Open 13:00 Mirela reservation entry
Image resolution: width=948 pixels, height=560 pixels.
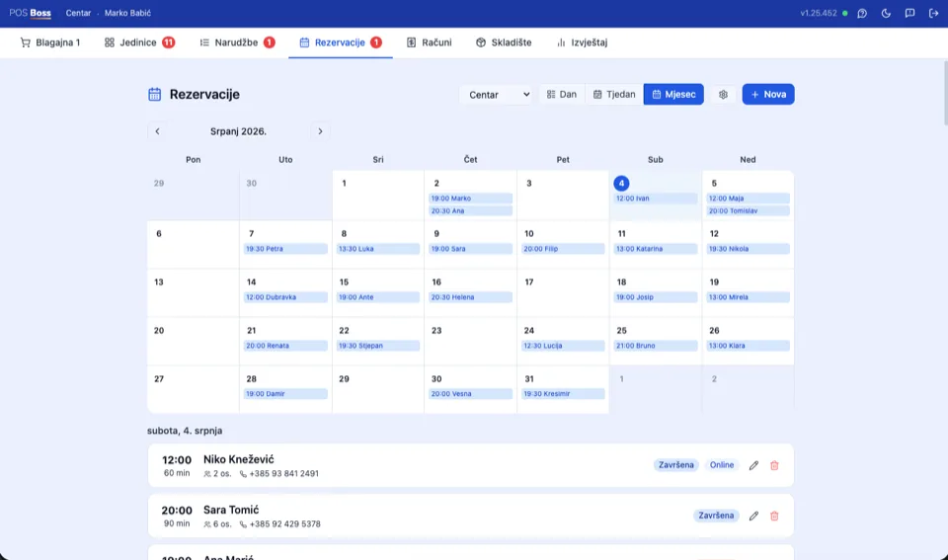click(748, 297)
